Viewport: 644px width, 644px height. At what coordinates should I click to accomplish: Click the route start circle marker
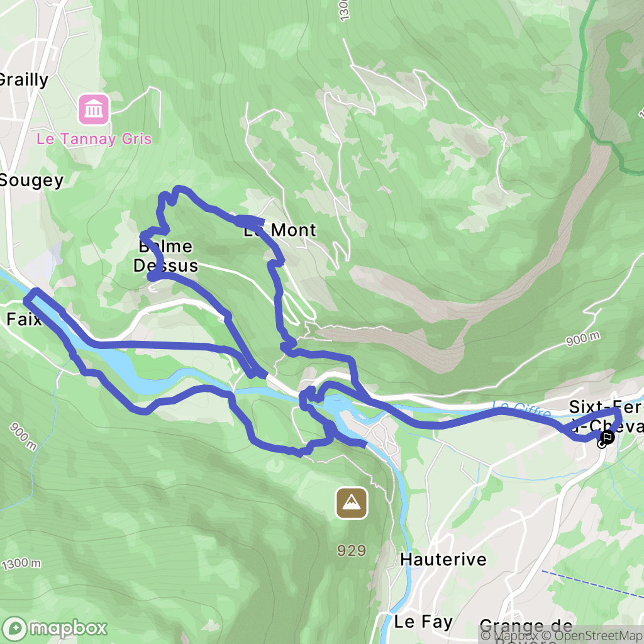point(602,444)
